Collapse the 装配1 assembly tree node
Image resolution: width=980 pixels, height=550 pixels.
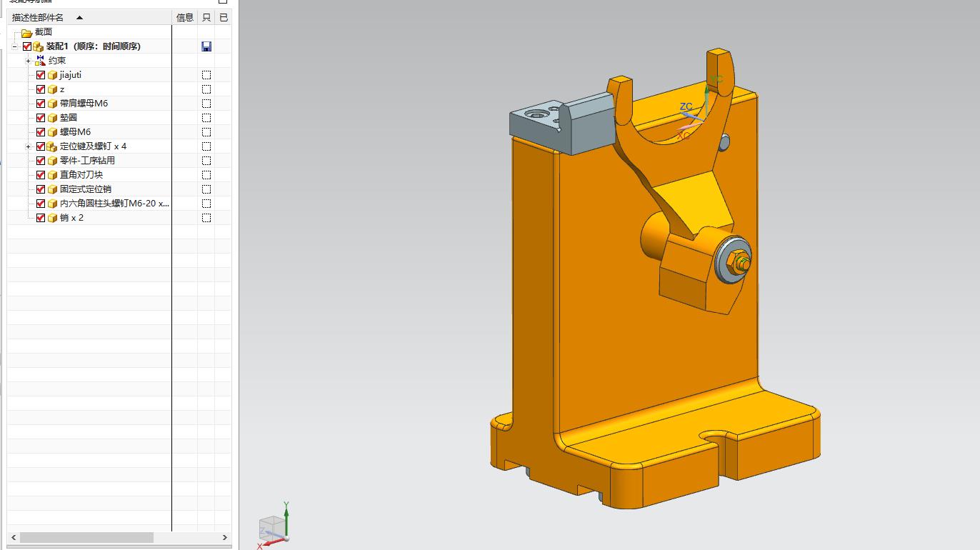click(x=14, y=46)
